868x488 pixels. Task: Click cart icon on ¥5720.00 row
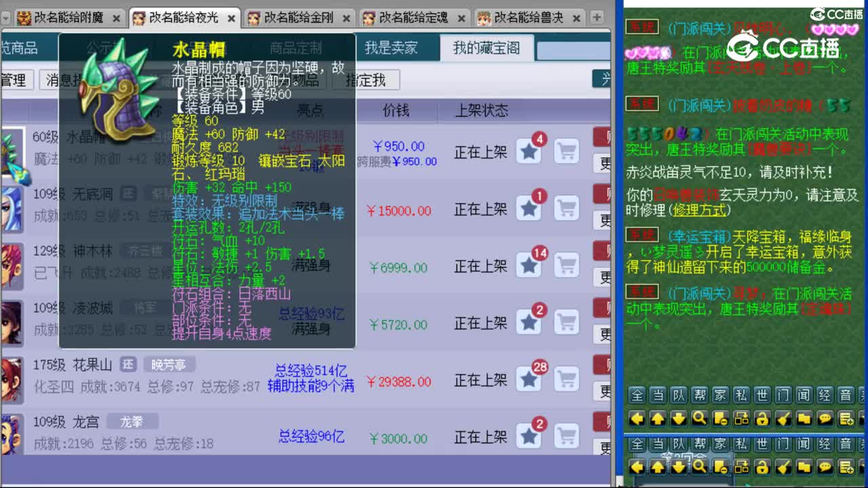[x=566, y=323]
